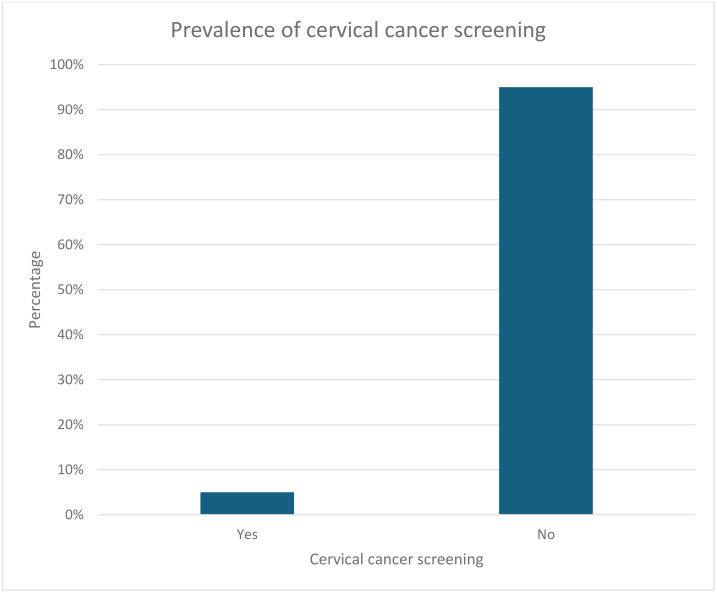Screen dimensions: 717x593
Task: Click the 20% axis label
Action: (x=70, y=425)
